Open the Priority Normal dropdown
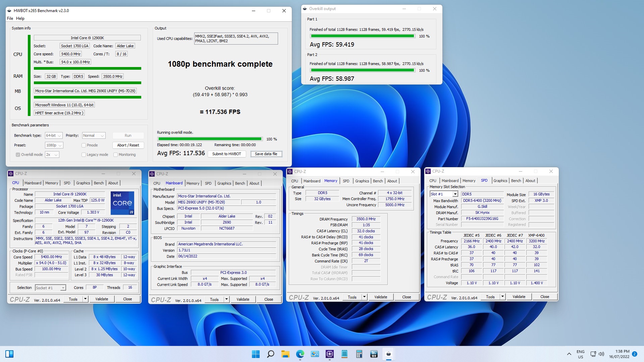 (x=94, y=135)
